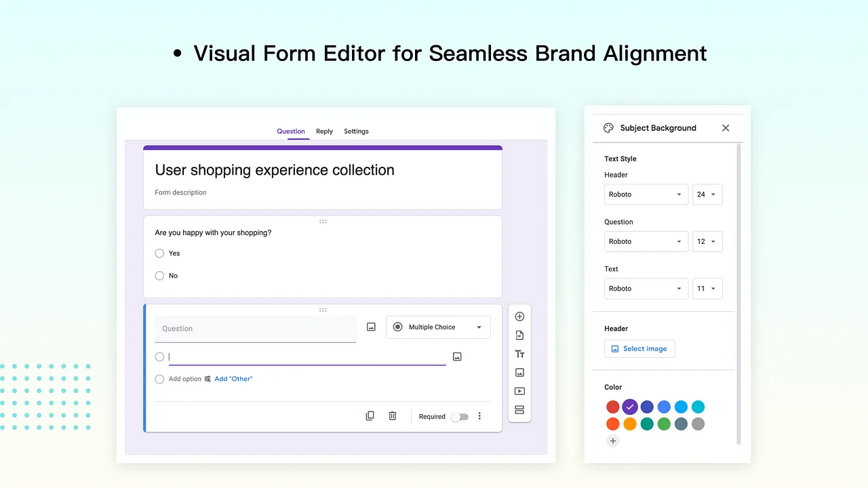
Task: Click the add question plus icon
Action: 519,317
